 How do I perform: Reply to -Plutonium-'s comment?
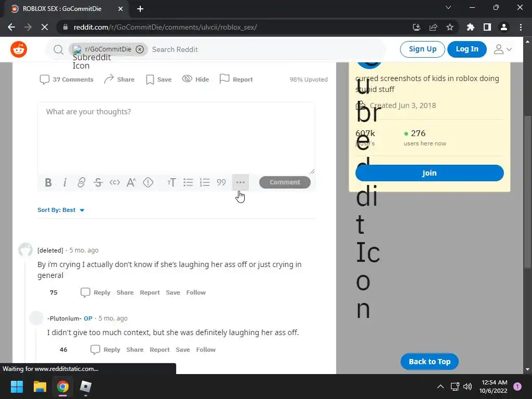click(105, 350)
